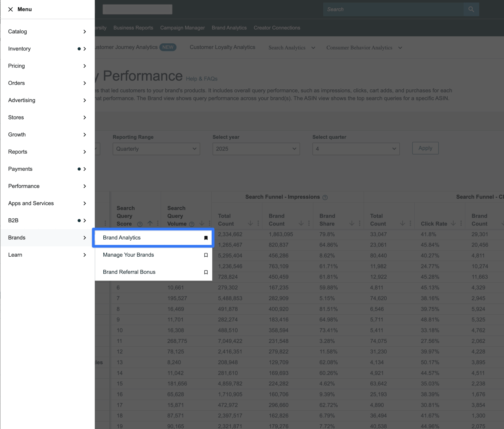Click the Search Query Score help icon
Image resolution: width=504 pixels, height=429 pixels.
(x=140, y=224)
